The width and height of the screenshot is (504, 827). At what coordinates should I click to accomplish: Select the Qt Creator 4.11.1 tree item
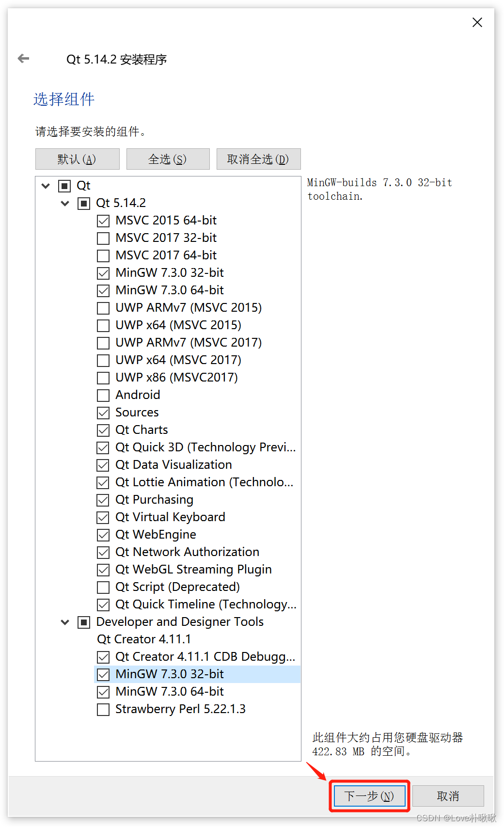(144, 639)
